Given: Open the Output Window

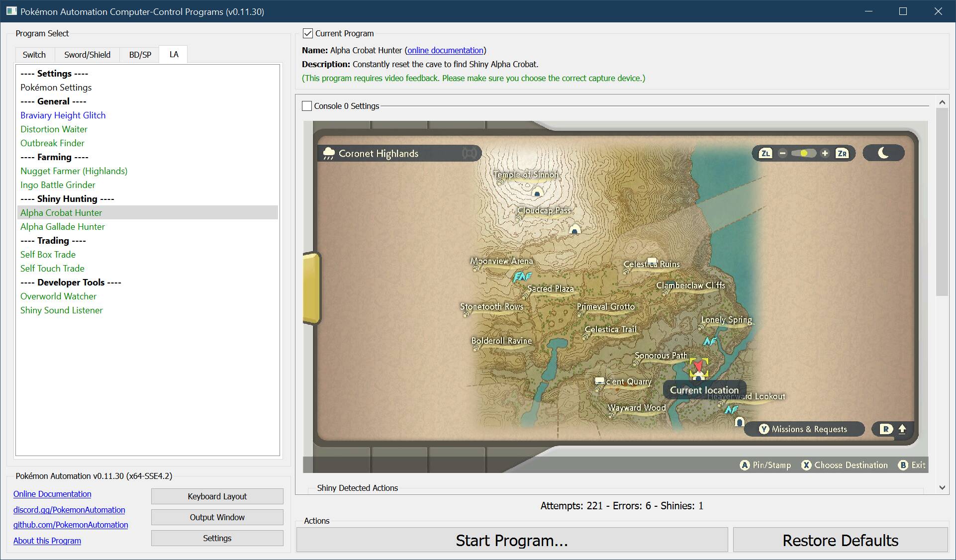Looking at the screenshot, I should [x=217, y=517].
